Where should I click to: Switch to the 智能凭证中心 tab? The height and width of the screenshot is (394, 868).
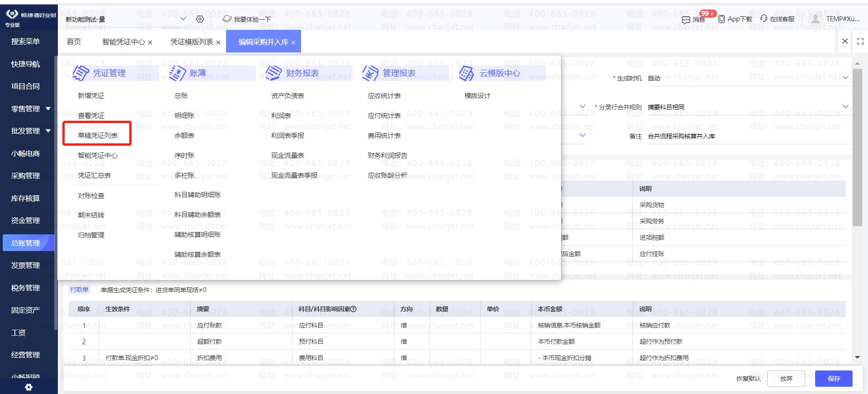click(123, 42)
